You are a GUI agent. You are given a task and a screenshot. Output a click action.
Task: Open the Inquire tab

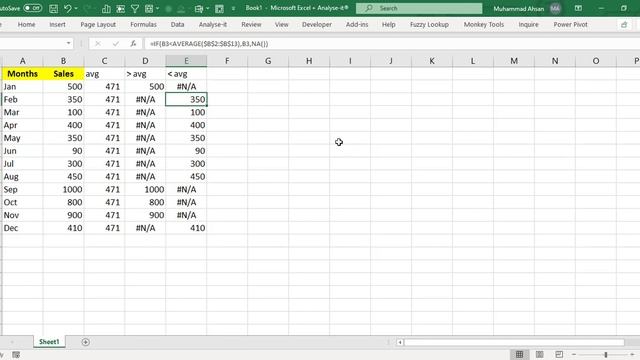tap(529, 24)
